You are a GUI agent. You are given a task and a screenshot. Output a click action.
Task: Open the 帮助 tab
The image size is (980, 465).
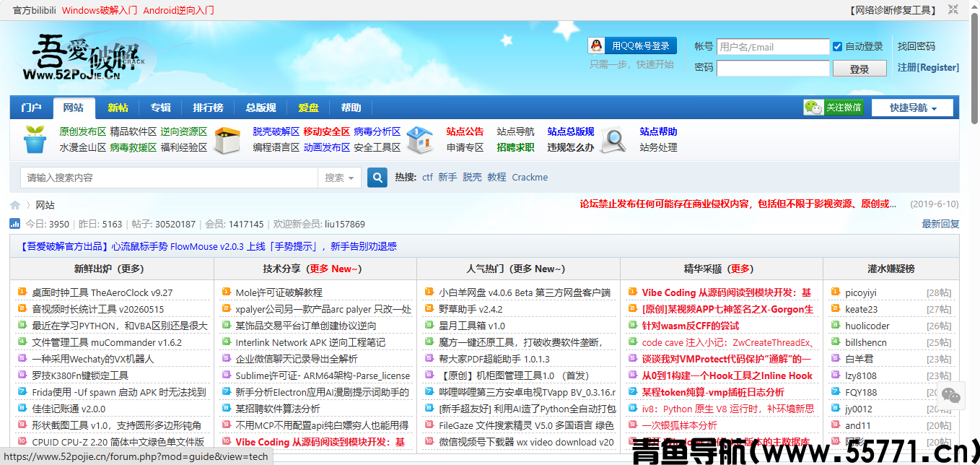(x=351, y=108)
